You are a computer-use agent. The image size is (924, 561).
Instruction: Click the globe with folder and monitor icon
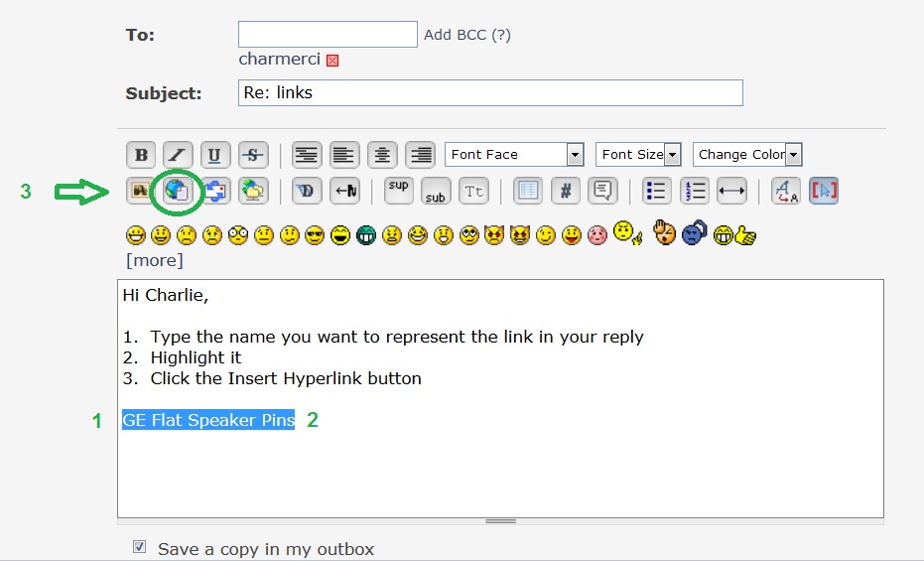click(253, 191)
